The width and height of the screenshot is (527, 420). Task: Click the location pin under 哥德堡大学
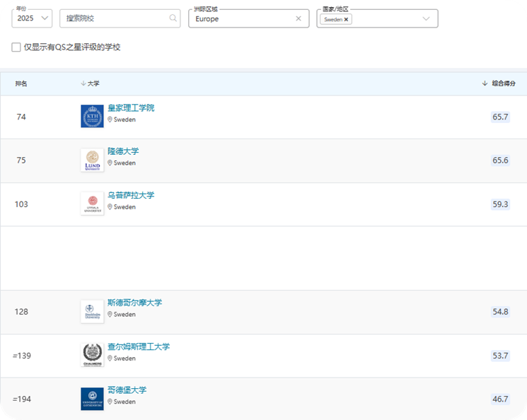[x=110, y=402]
